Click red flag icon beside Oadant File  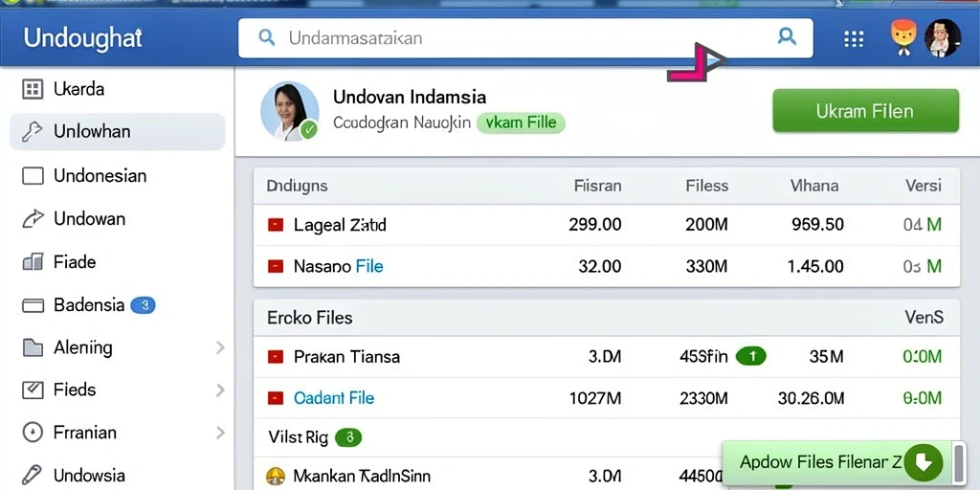coord(276,398)
